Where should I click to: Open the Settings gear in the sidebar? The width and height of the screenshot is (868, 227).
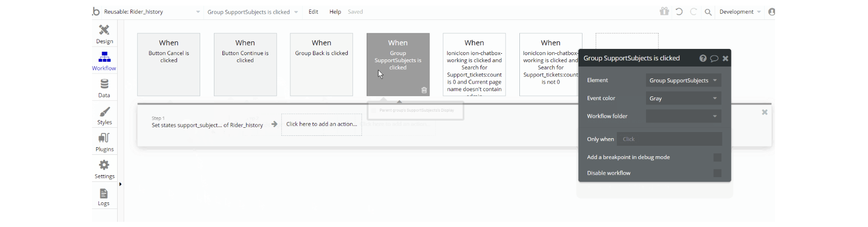pos(104,169)
